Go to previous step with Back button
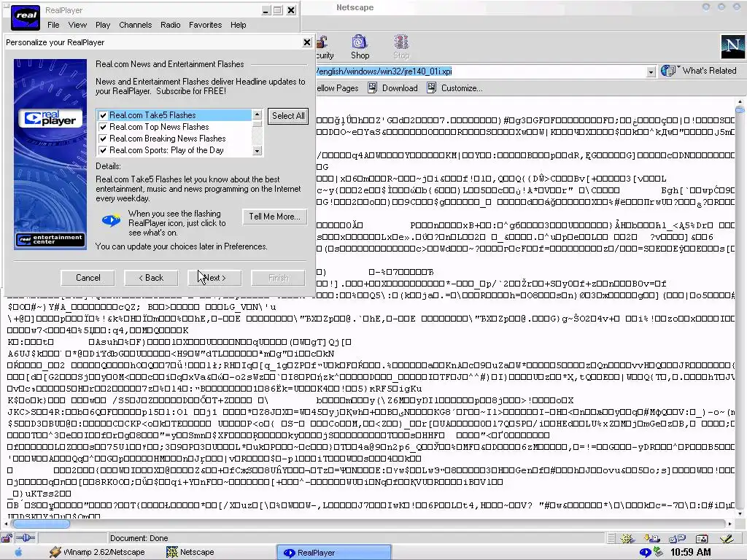 point(151,278)
